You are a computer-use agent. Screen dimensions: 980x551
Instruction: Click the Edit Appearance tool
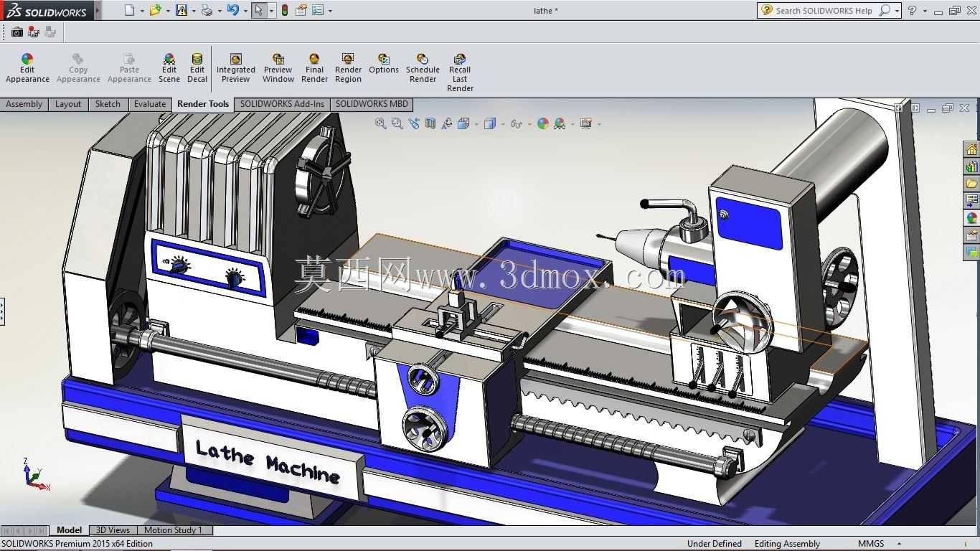(27, 69)
